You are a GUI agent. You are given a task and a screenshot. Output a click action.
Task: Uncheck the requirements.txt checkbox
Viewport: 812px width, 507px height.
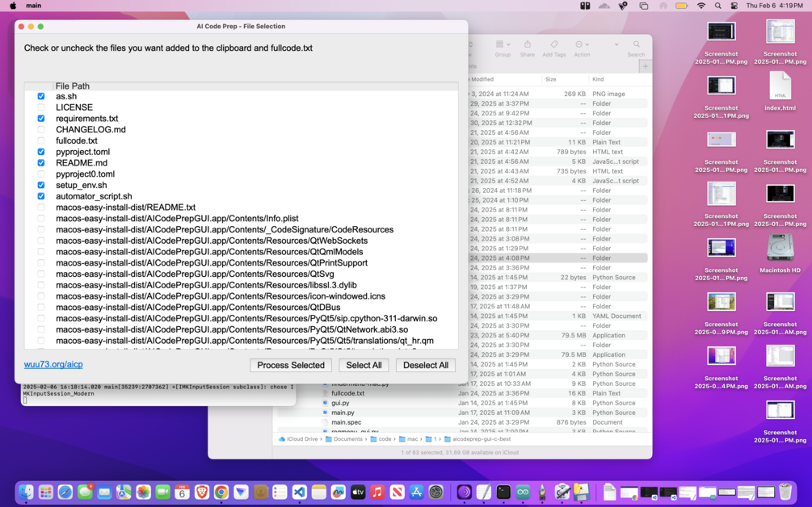coord(41,119)
